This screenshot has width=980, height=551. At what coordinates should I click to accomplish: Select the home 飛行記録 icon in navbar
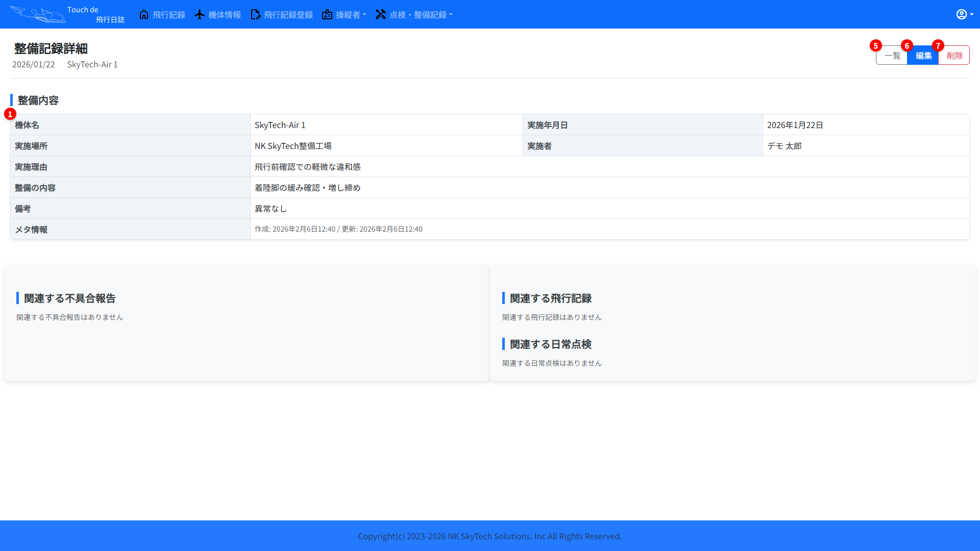click(x=143, y=14)
